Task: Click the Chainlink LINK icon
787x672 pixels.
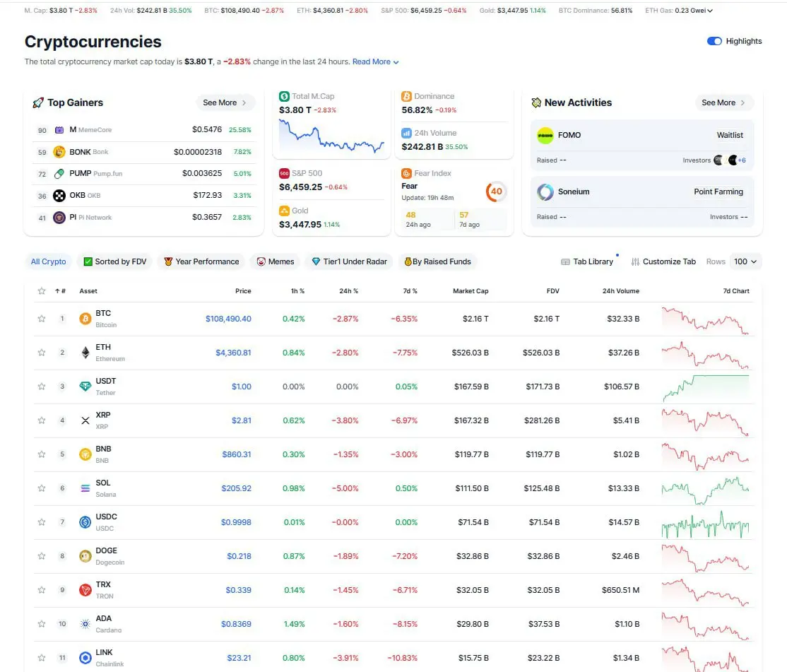Action: 85,657
